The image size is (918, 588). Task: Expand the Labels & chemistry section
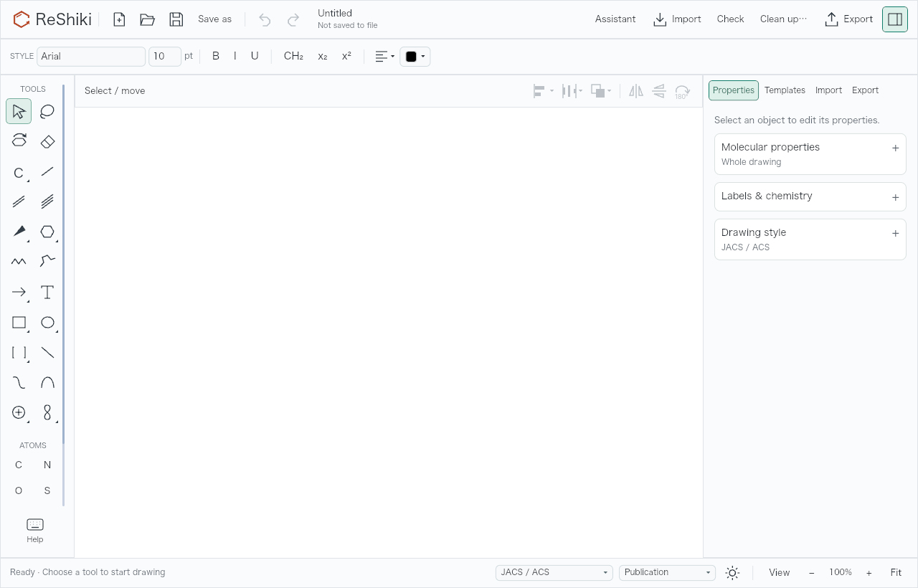point(810,196)
